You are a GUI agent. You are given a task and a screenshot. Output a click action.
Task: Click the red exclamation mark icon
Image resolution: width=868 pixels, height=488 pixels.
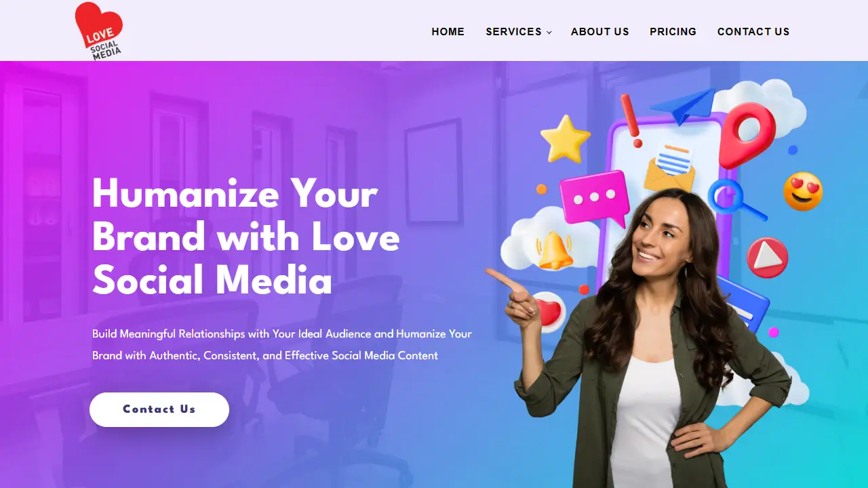[632, 121]
